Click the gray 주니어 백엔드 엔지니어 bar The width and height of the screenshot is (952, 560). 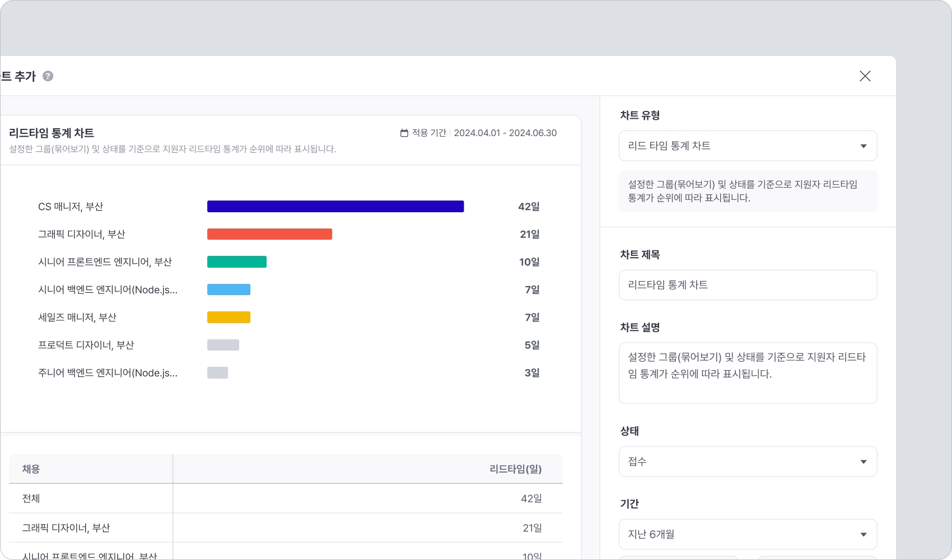(217, 373)
